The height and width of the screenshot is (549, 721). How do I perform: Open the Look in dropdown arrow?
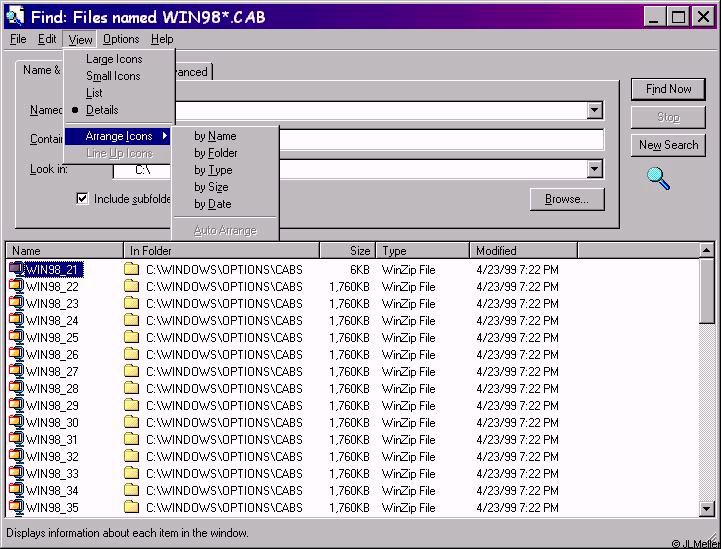coord(594,169)
